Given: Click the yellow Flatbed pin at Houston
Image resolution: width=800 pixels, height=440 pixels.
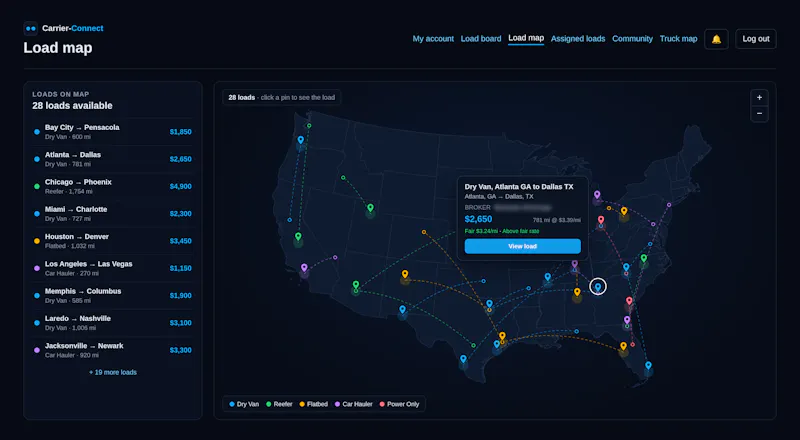Looking at the screenshot, I should (x=503, y=336).
